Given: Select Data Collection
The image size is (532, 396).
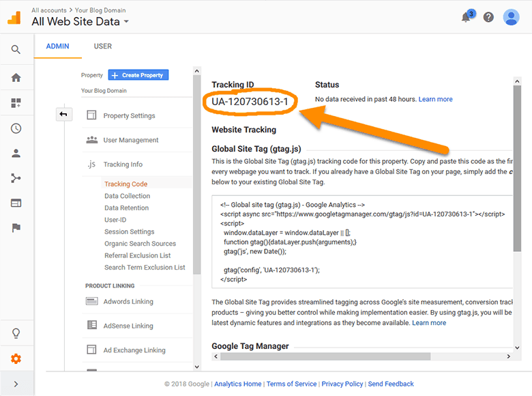Looking at the screenshot, I should pyautogui.click(x=128, y=196).
